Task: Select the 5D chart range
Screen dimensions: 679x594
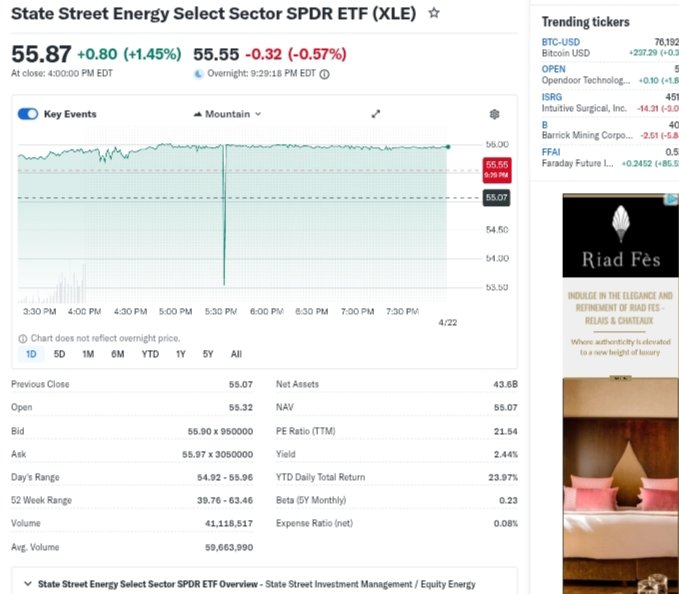Action: click(x=59, y=354)
